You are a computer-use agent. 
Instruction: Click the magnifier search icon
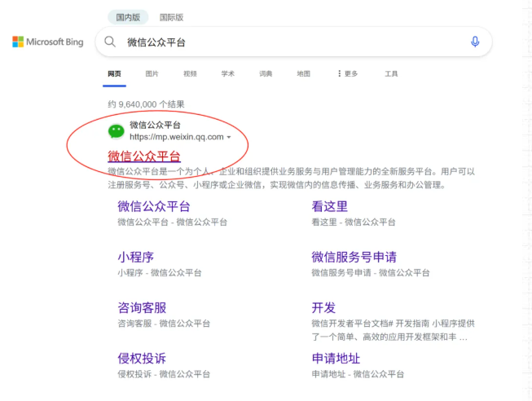pyautogui.click(x=110, y=42)
